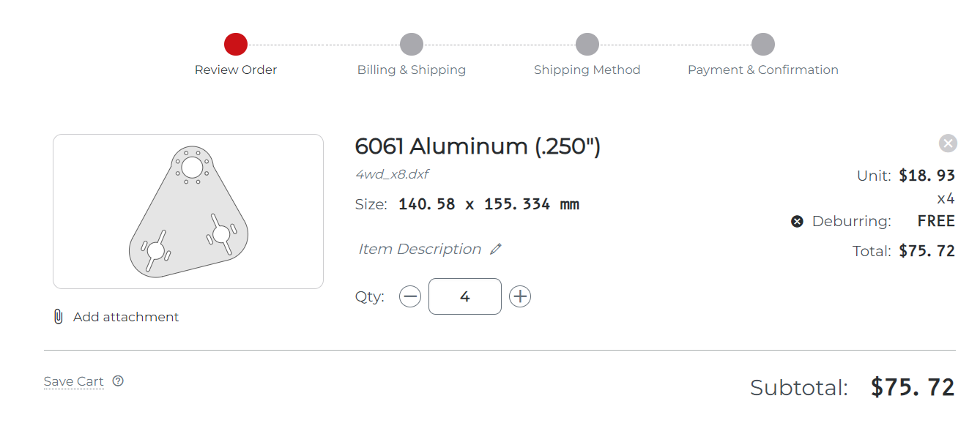Click the red Review Order step circle

click(236, 44)
